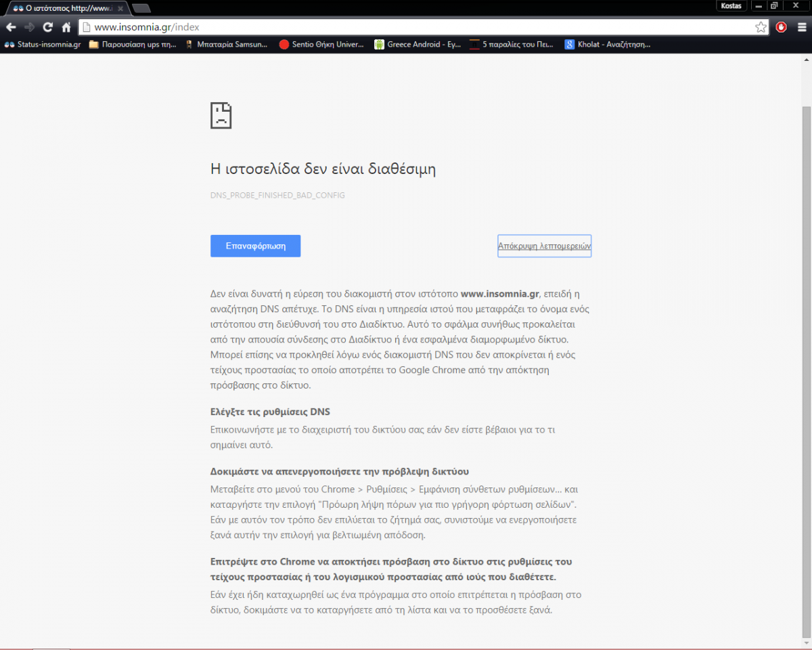Go back using the back arrow
Image resolution: width=812 pixels, height=650 pixels.
point(11,27)
